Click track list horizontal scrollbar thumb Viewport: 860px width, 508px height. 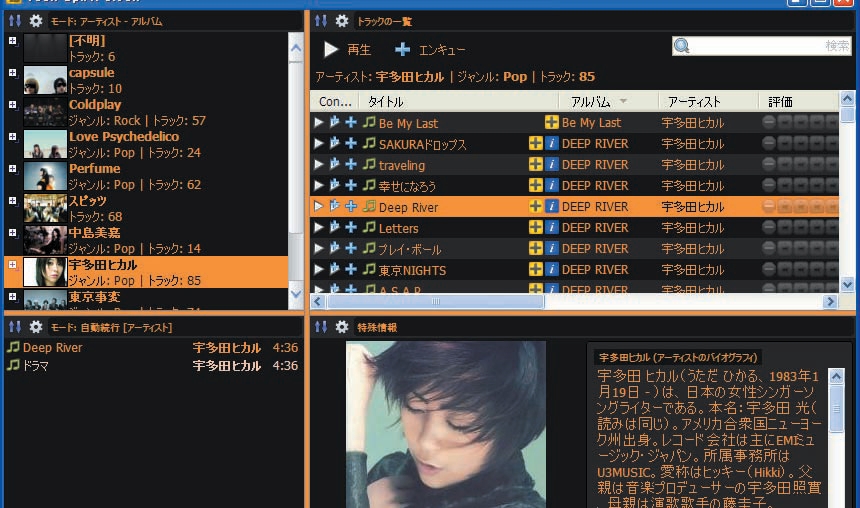(435, 301)
